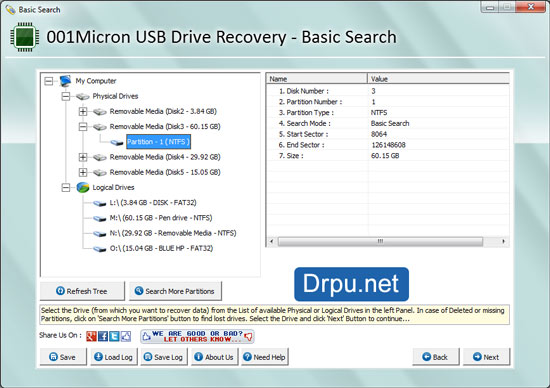This screenshot has height=388, width=550.
Task: Click the Refresh Tree button
Action: (x=82, y=291)
